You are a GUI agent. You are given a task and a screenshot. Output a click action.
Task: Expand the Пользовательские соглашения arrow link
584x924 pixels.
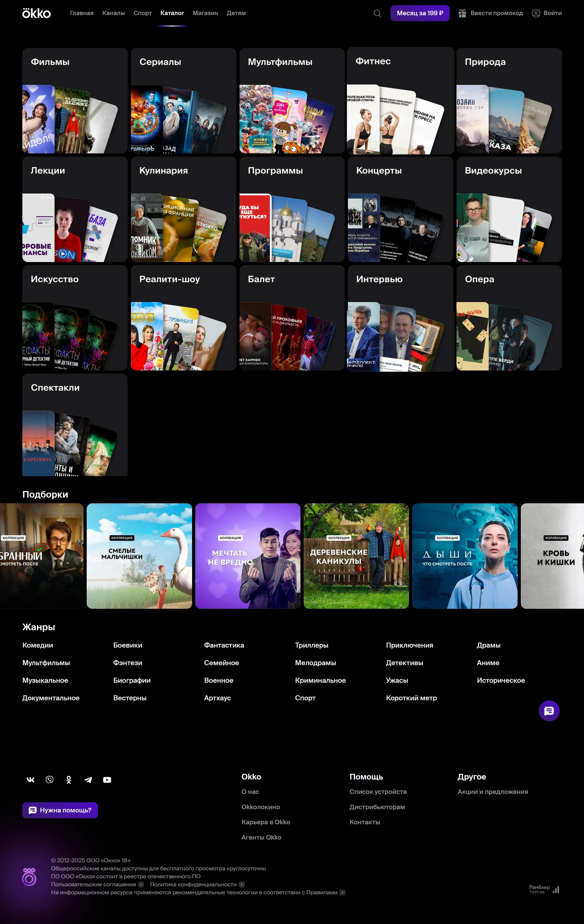coord(141,885)
